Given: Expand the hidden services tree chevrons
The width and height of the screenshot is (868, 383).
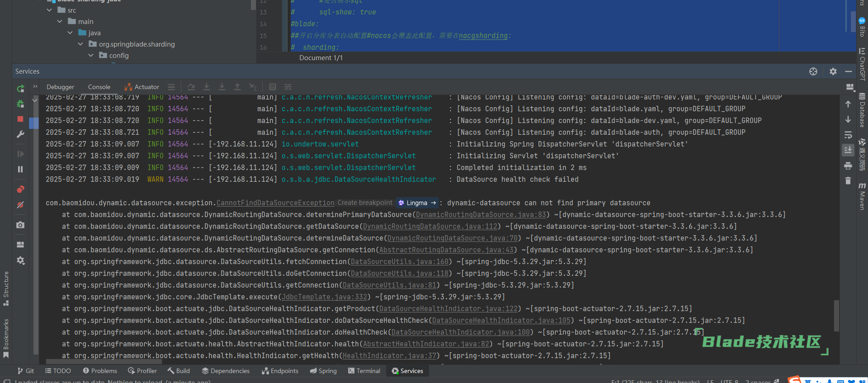Looking at the screenshot, I should 35,86.
